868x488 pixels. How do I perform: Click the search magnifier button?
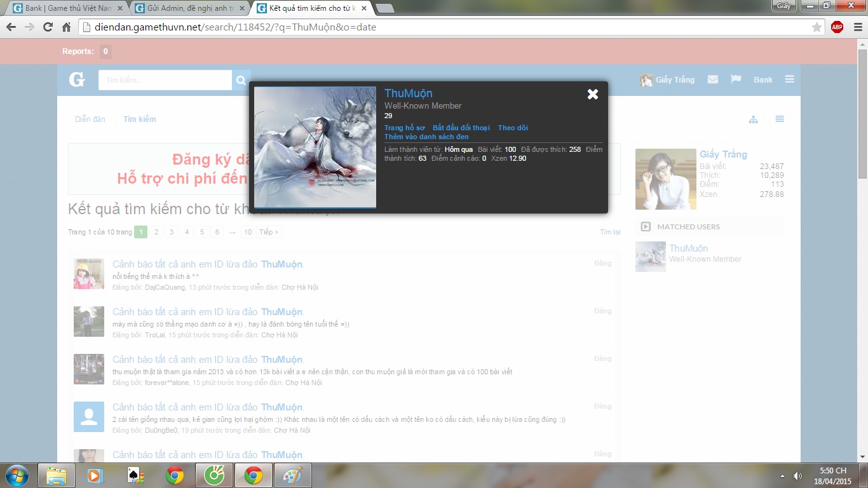pos(241,80)
